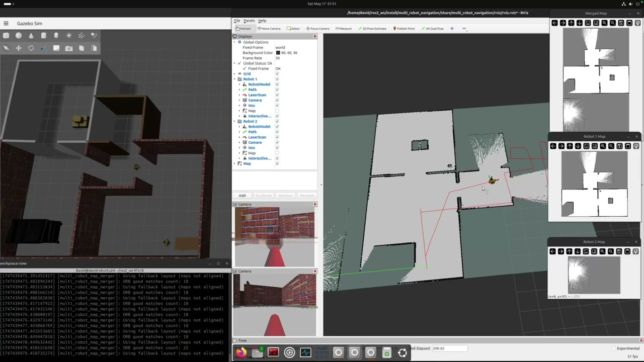644x362 pixels.
Task: Pan left arrow in Merged Map window
Action: tap(554, 23)
